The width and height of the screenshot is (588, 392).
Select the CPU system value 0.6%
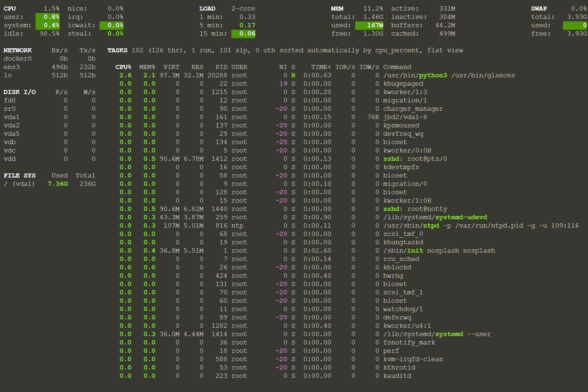[48, 25]
